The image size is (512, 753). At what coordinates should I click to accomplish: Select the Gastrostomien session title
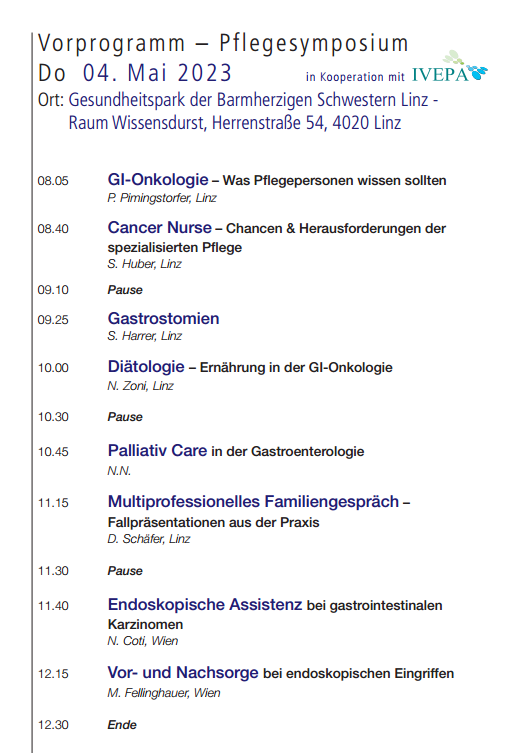coord(163,318)
